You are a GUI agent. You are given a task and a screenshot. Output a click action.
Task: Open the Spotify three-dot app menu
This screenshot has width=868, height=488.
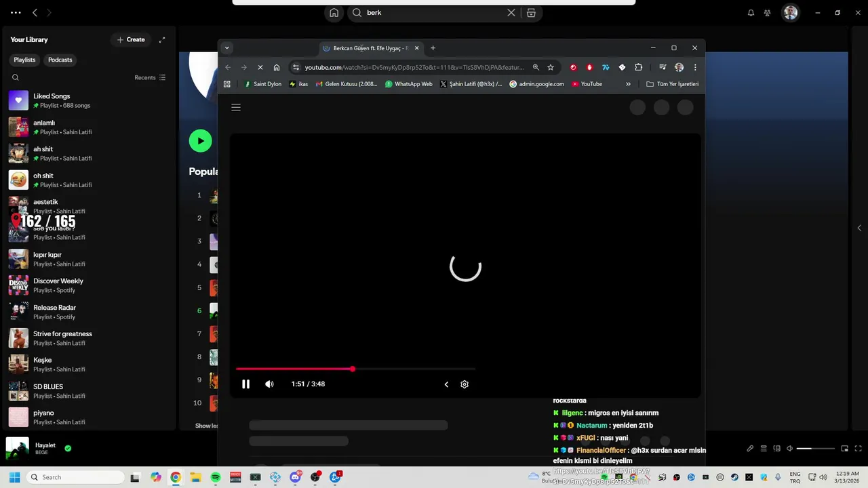(x=16, y=13)
